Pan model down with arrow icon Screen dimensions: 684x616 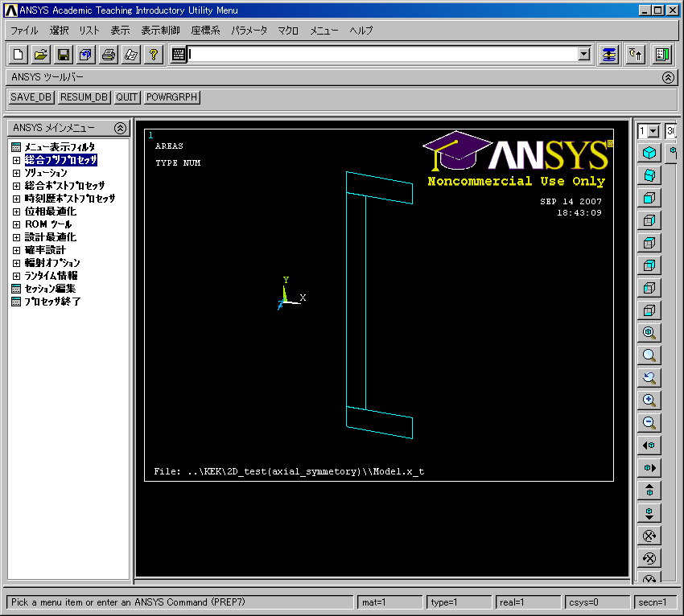coord(649,513)
